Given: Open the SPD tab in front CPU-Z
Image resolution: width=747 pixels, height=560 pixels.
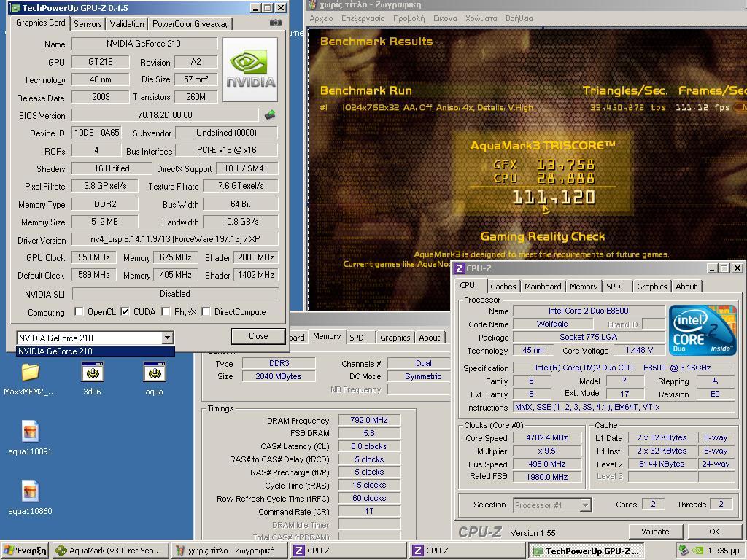Looking at the screenshot, I should [613, 286].
